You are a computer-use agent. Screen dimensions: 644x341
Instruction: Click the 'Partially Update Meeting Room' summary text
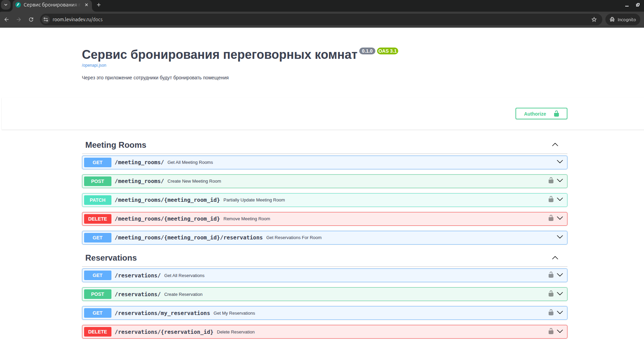click(x=254, y=200)
